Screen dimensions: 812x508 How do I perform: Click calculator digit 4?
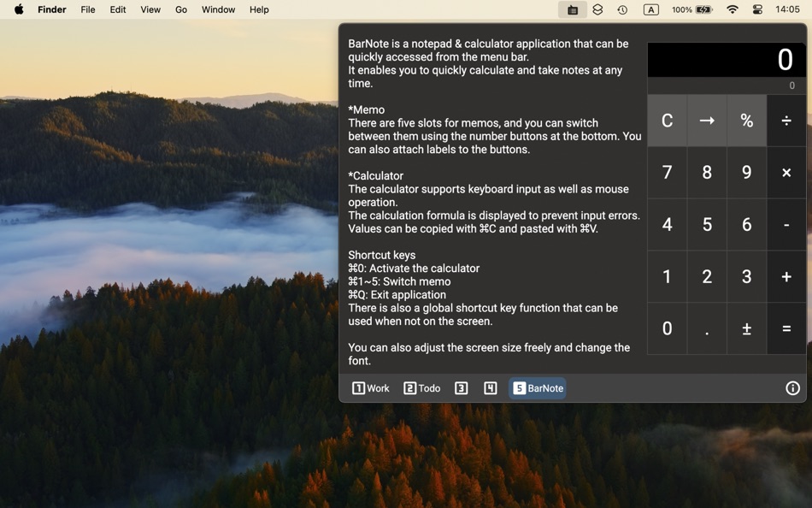tap(667, 224)
